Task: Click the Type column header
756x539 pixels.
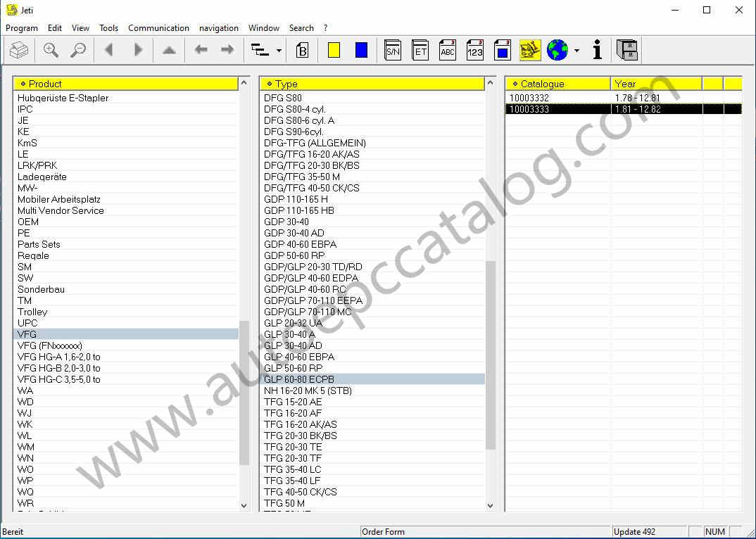Action: 372,84
